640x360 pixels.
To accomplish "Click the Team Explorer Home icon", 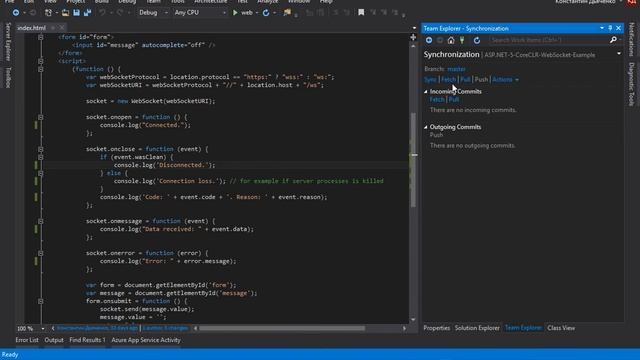I will pos(451,40).
